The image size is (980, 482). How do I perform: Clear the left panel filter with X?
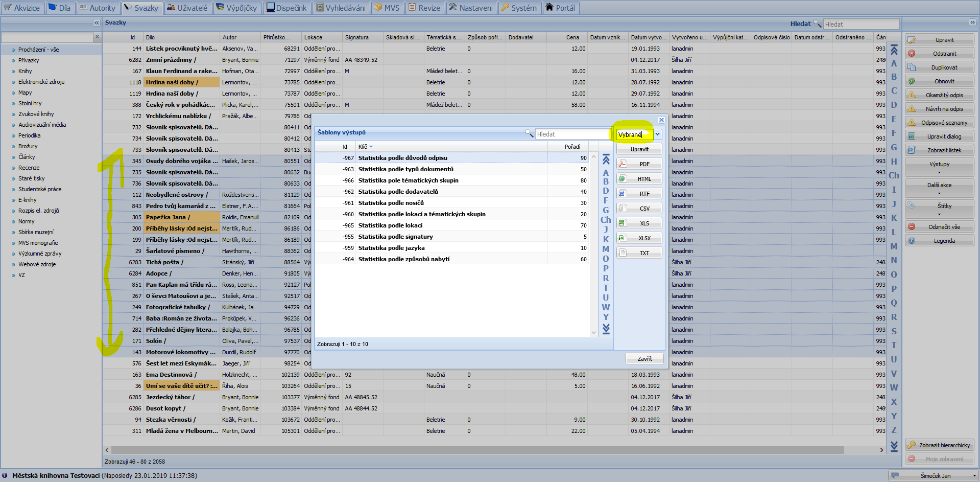point(97,37)
